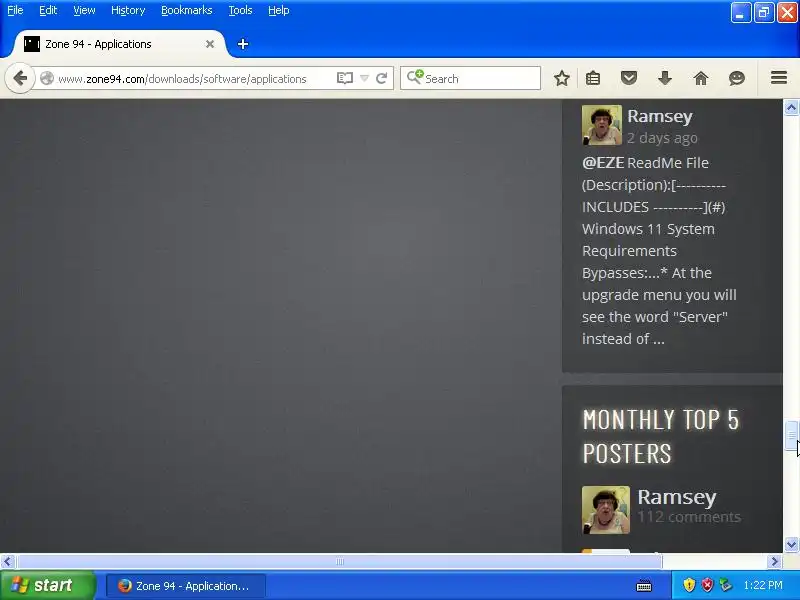
Task: Click the yellow security shield tray icon
Action: (x=689, y=585)
